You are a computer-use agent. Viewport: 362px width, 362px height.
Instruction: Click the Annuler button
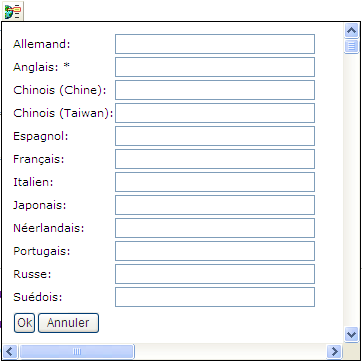68,323
